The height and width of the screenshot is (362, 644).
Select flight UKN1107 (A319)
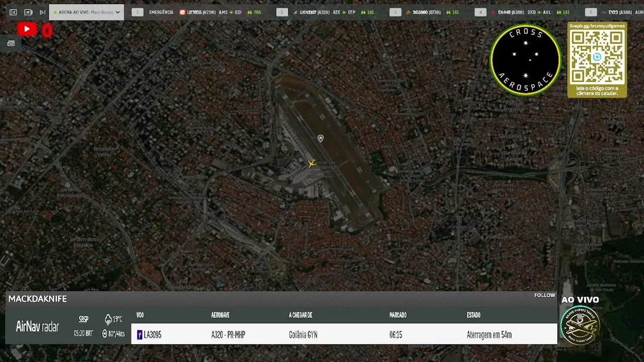[x=314, y=12]
